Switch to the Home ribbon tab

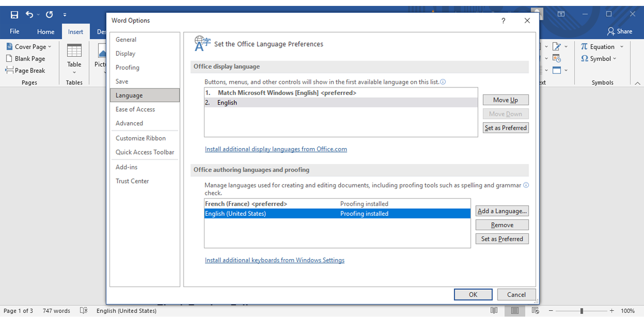(x=45, y=31)
